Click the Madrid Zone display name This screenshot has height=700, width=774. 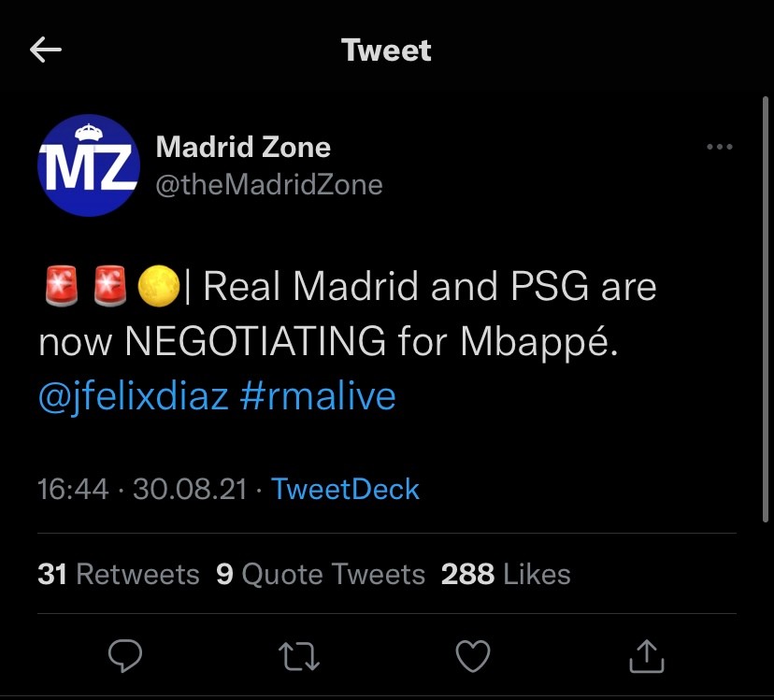(243, 147)
